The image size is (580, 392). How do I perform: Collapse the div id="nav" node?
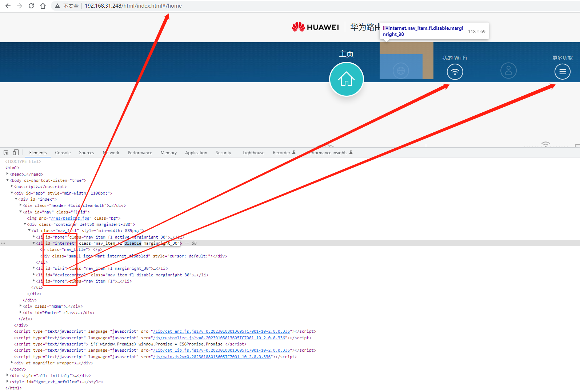[21, 212]
